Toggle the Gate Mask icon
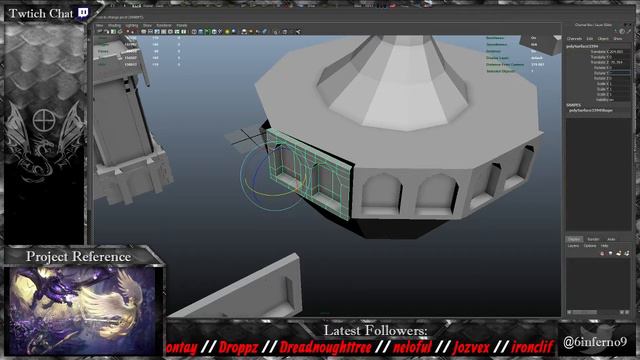Viewport: 640px width, 360px height. [x=164, y=32]
